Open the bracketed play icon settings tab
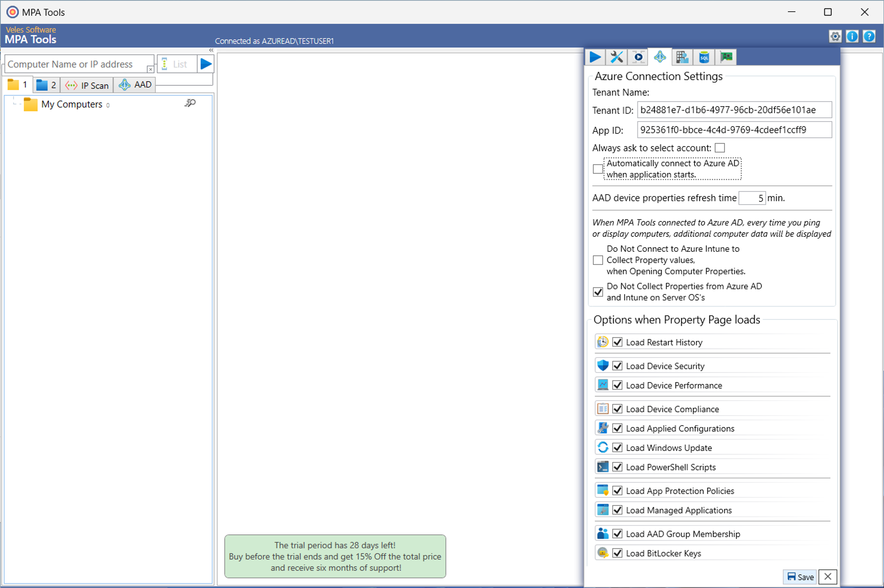Image resolution: width=884 pixels, height=588 pixels. coord(638,57)
